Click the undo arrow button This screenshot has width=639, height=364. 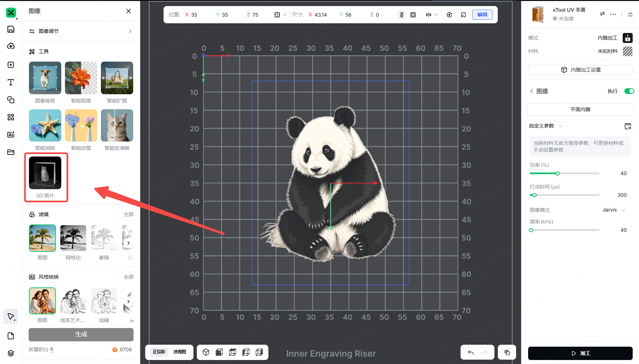471,352
